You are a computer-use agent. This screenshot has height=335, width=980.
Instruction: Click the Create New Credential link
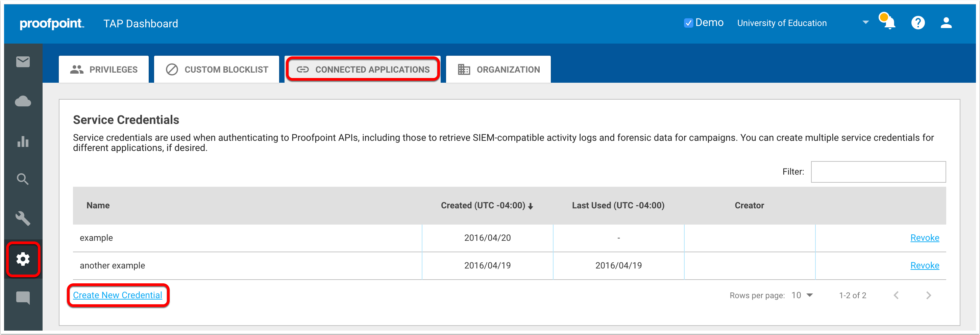118,295
